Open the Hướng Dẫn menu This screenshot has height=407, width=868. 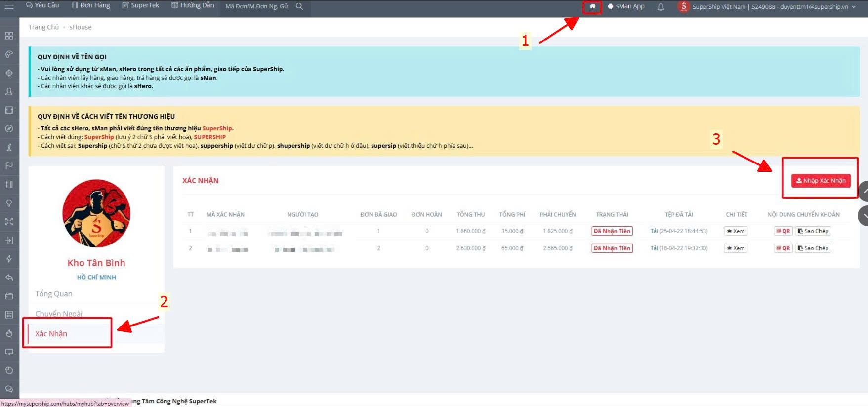(193, 5)
